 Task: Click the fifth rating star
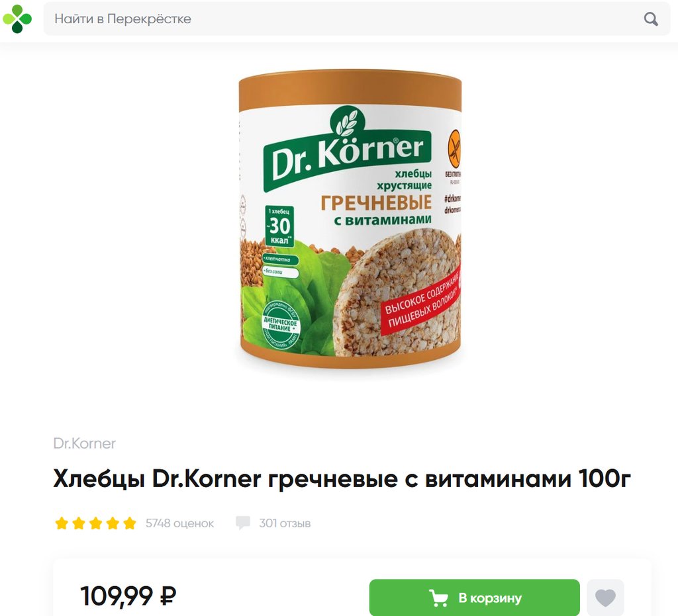[129, 523]
